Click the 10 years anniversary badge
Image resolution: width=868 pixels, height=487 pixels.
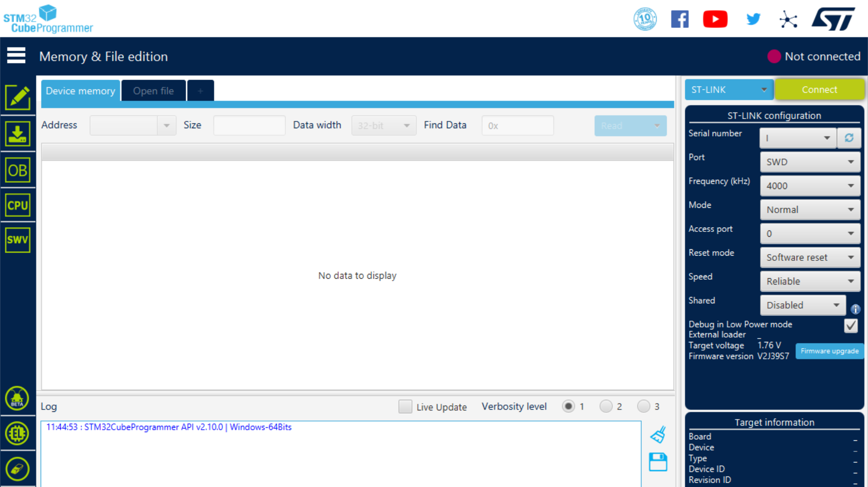point(645,19)
